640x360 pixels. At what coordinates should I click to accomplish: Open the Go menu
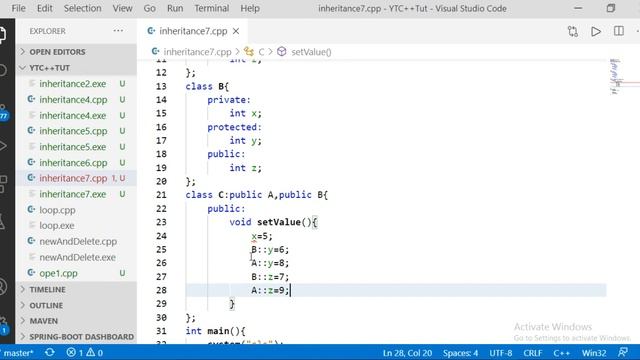coord(149,8)
